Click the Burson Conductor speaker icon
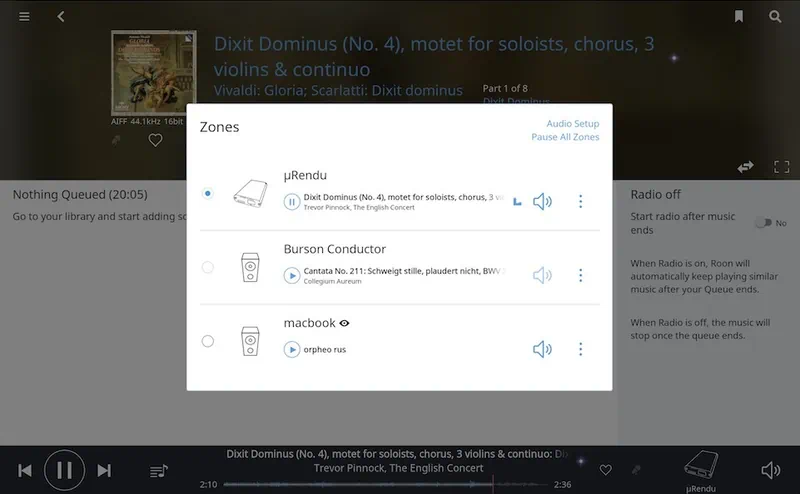800x494 pixels. point(250,267)
